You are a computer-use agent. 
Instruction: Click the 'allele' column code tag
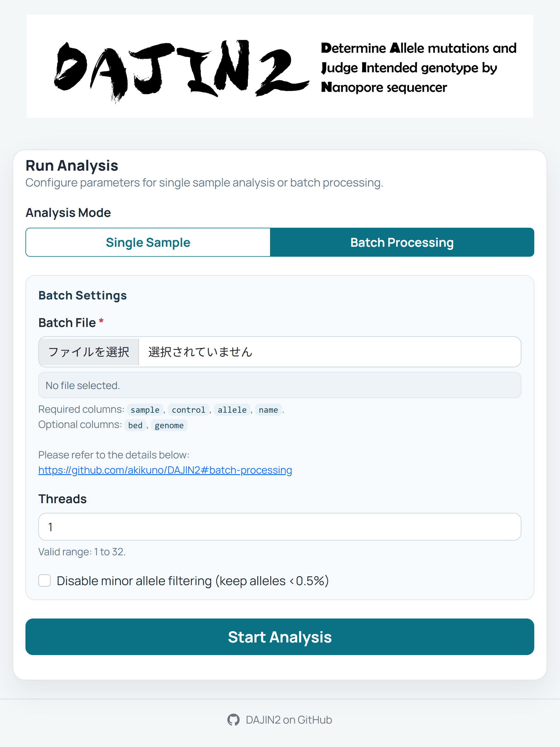(232, 410)
